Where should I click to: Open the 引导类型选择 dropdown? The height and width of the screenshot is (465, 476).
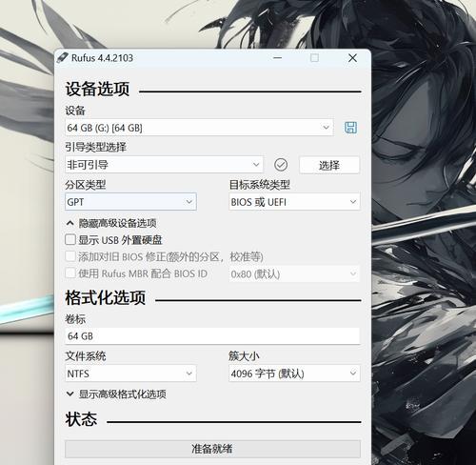(x=164, y=165)
